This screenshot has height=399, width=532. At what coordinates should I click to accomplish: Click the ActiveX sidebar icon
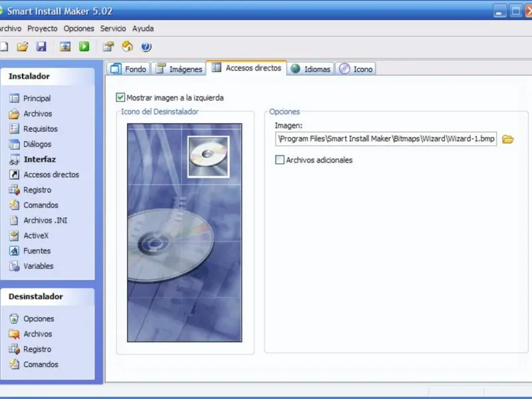pyautogui.click(x=14, y=235)
